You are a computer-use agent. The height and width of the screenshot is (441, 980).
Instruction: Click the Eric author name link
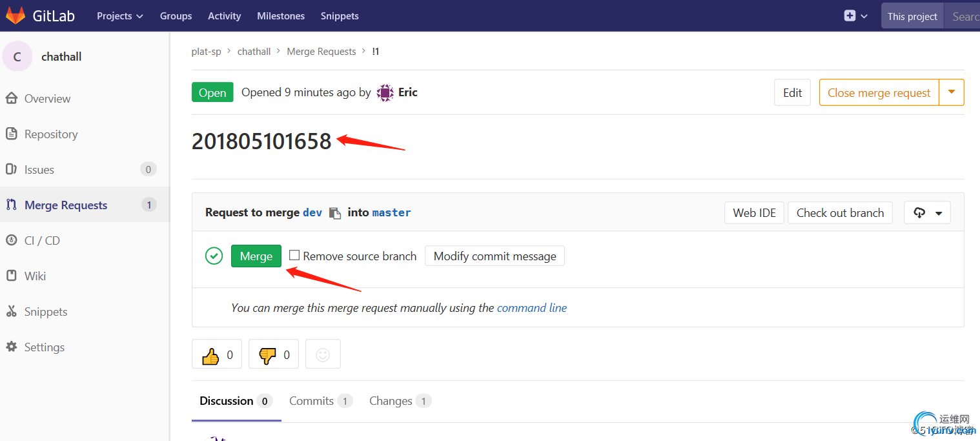408,92
